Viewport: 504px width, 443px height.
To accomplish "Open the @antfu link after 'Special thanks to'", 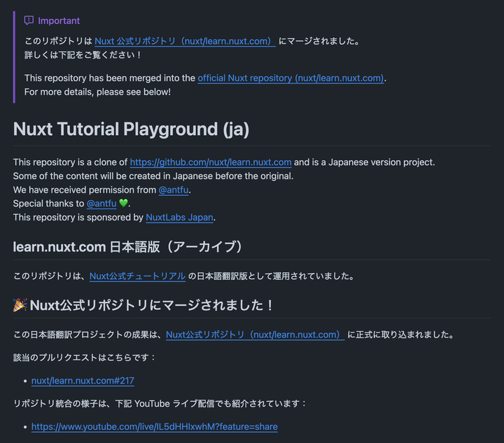I will click(101, 204).
